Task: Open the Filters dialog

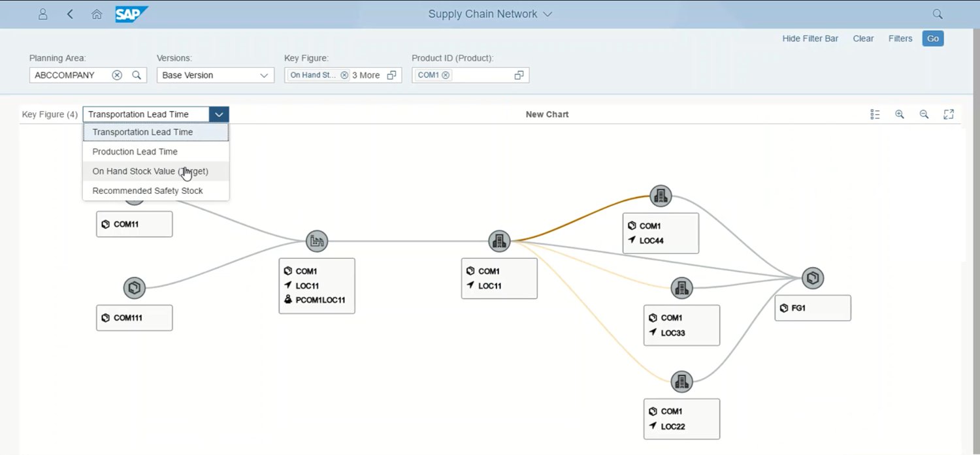Action: (900, 39)
